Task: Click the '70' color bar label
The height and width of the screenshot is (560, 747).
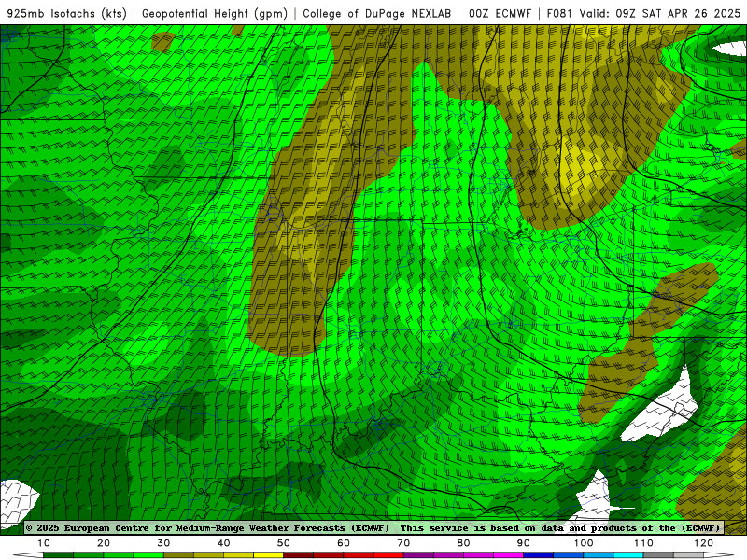Action: point(403,543)
